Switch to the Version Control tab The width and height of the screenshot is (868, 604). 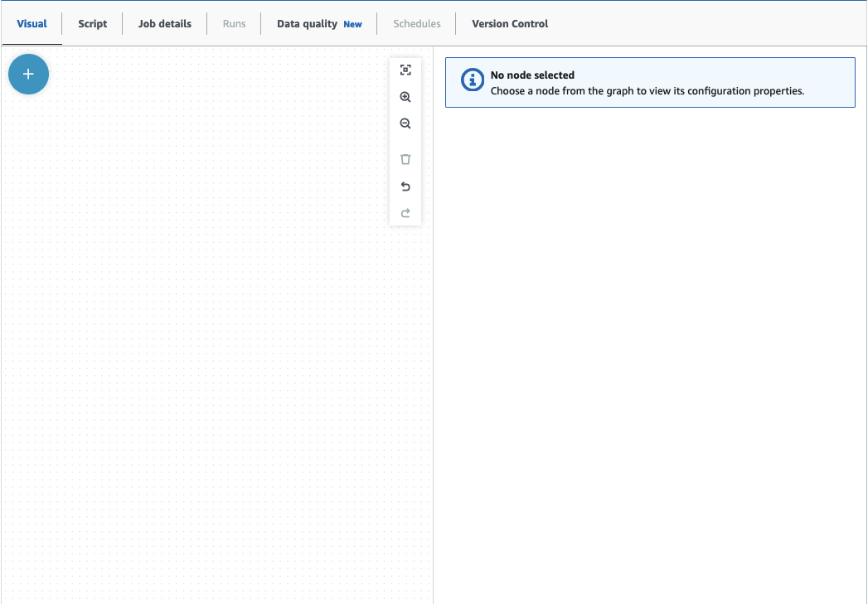[510, 24]
